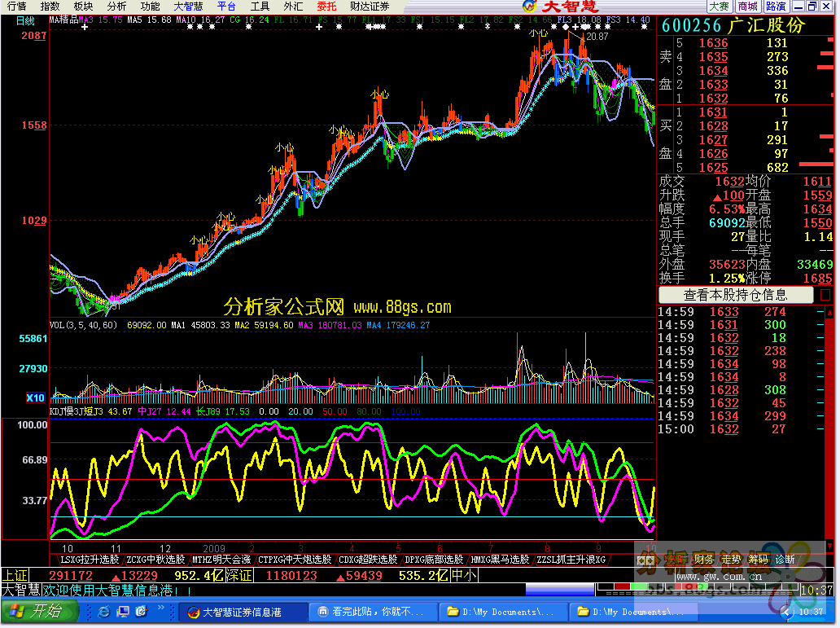Click sell-5 price 1636 in order book
The image size is (840, 628).
[x=713, y=43]
